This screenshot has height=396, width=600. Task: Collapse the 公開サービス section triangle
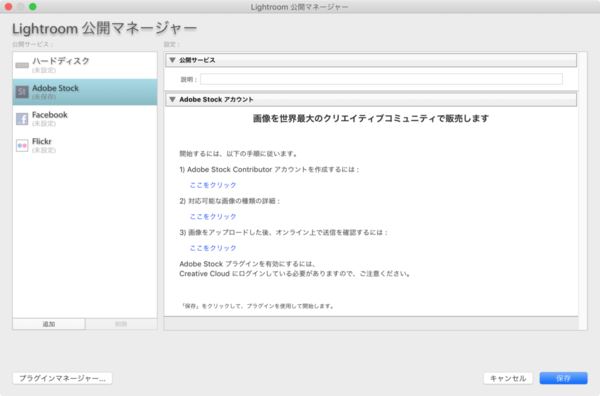[172, 60]
